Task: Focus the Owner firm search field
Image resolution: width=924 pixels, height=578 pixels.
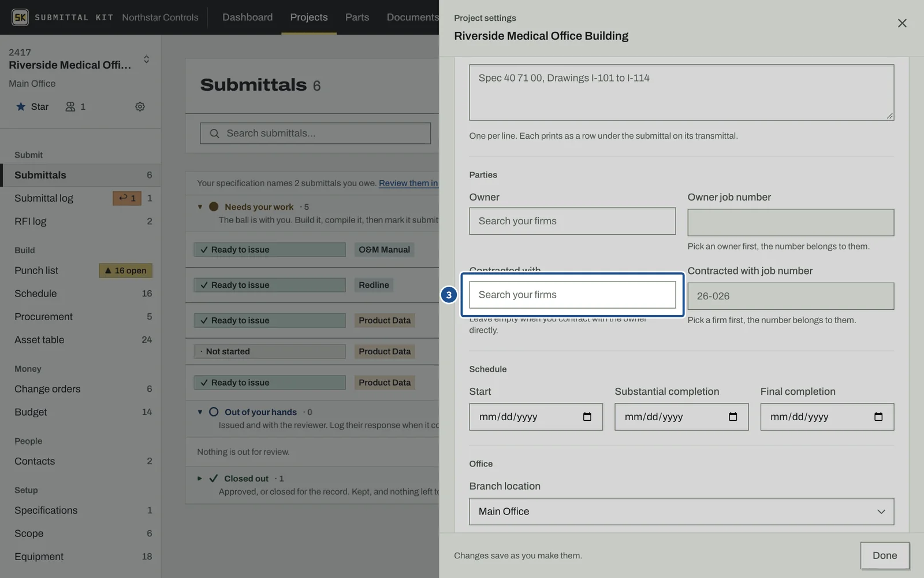Action: tap(572, 221)
